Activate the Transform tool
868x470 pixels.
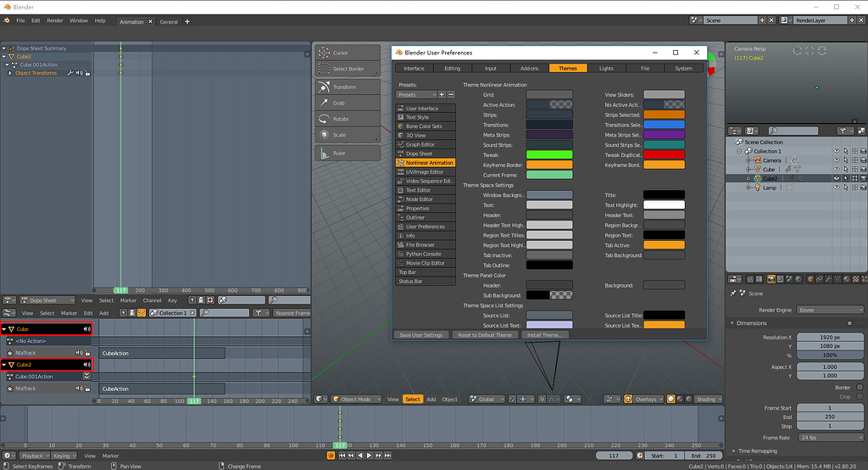[348, 87]
